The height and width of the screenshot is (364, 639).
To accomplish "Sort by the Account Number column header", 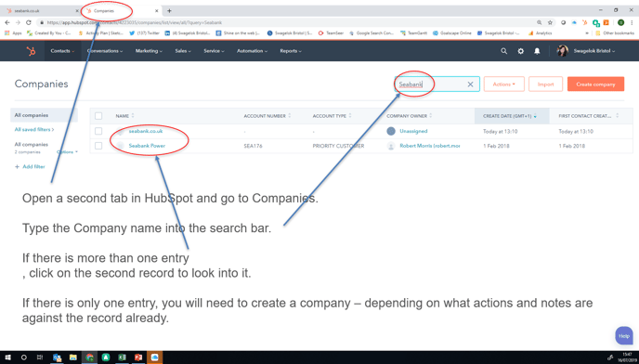I will [x=267, y=116].
